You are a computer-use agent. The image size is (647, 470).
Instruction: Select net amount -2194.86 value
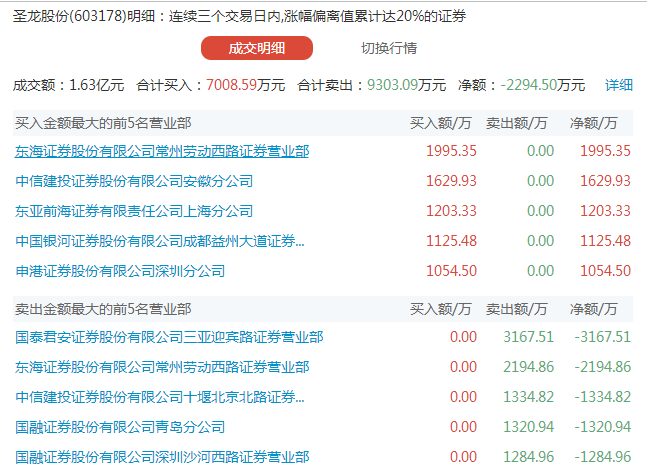click(x=602, y=367)
